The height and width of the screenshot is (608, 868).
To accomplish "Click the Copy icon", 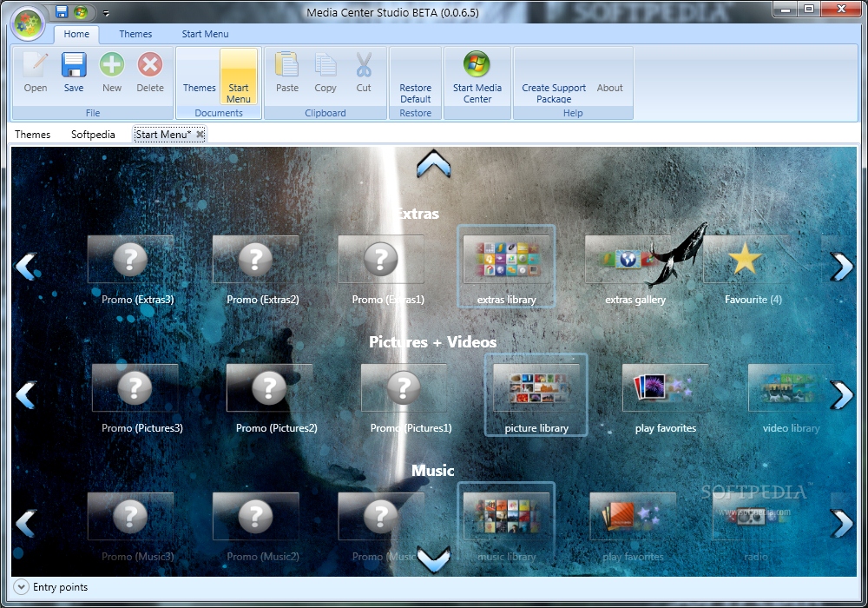I will tap(325, 73).
